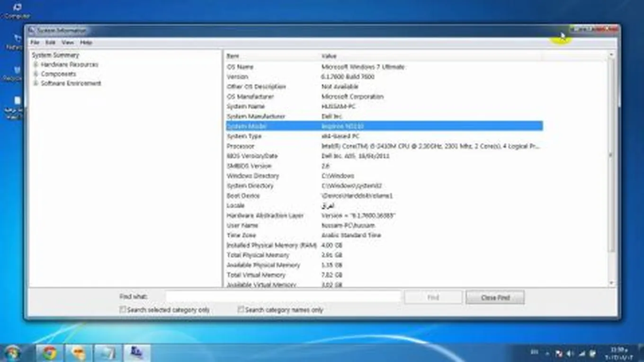This screenshot has height=362, width=644.
Task: Expand the Hardware Resources tree node
Action: point(36,64)
